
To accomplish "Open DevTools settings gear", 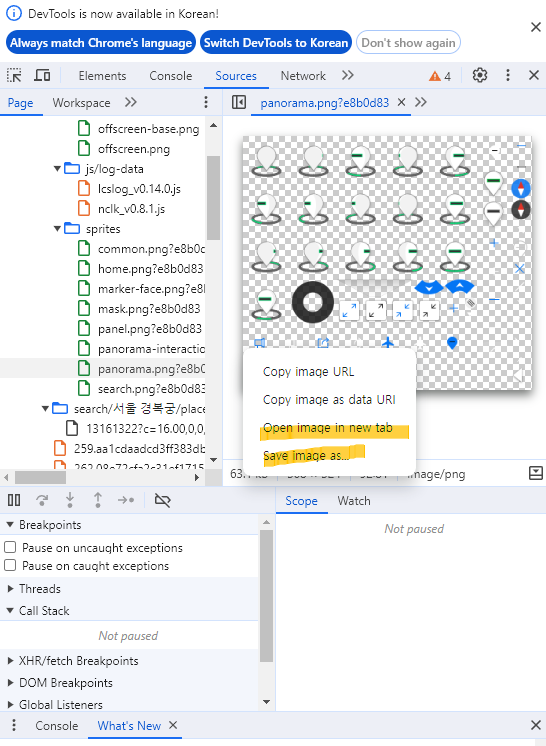I will 480,75.
